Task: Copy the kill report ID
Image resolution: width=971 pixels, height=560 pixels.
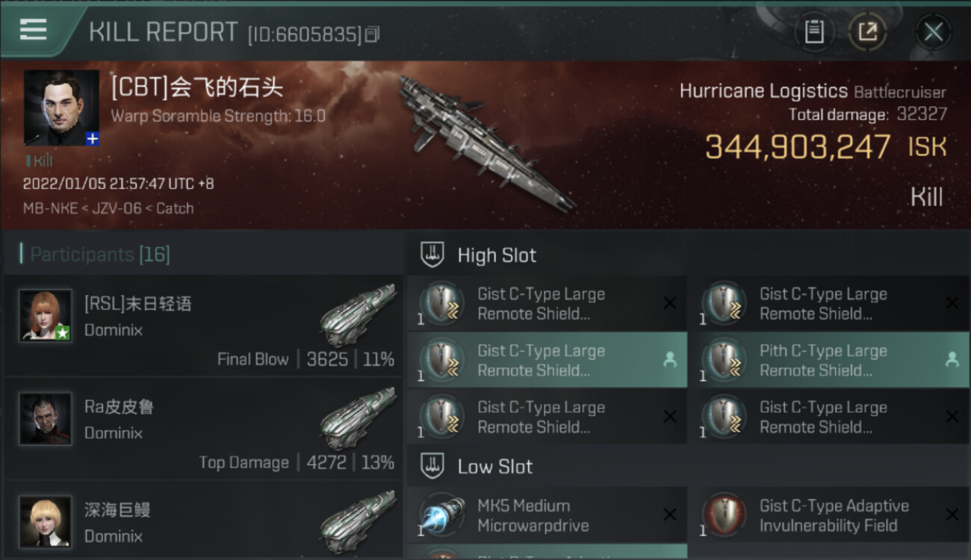Action: point(372,34)
